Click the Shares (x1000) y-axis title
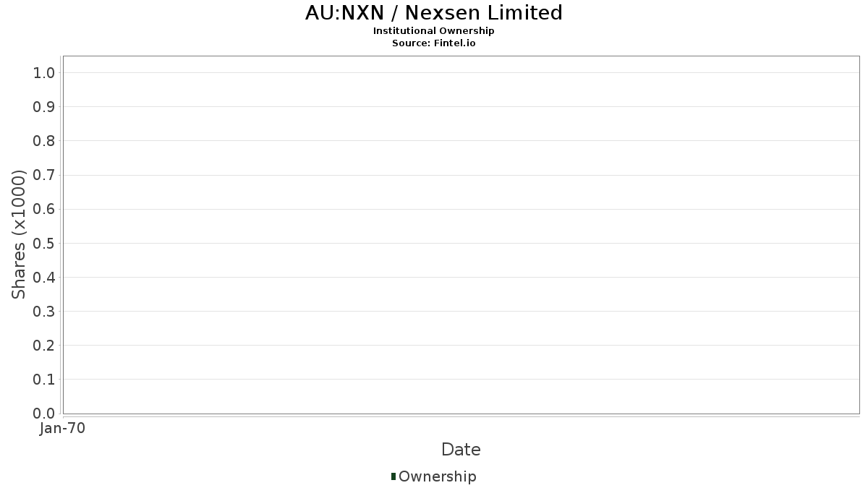This screenshot has height=488, width=868. click(x=20, y=234)
